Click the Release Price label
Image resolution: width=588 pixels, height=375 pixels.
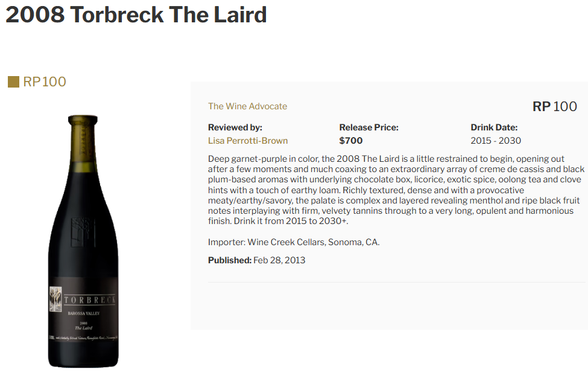(368, 127)
